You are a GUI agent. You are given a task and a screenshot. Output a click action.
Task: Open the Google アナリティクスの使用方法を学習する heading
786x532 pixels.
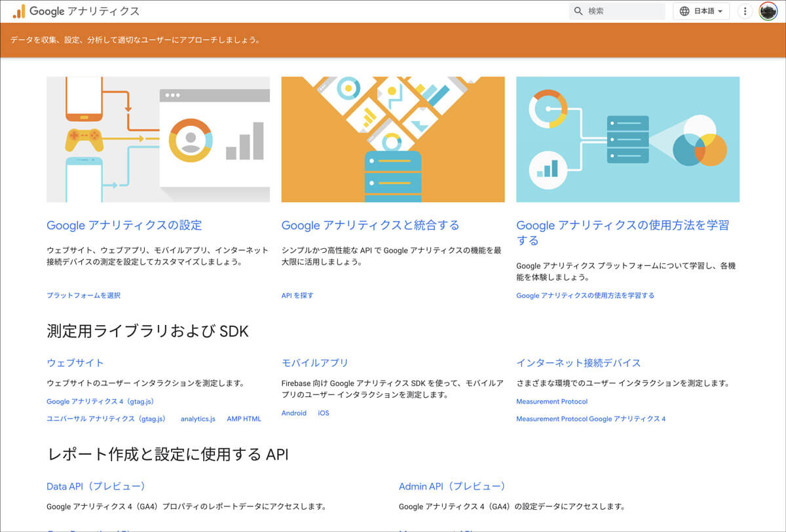(622, 233)
